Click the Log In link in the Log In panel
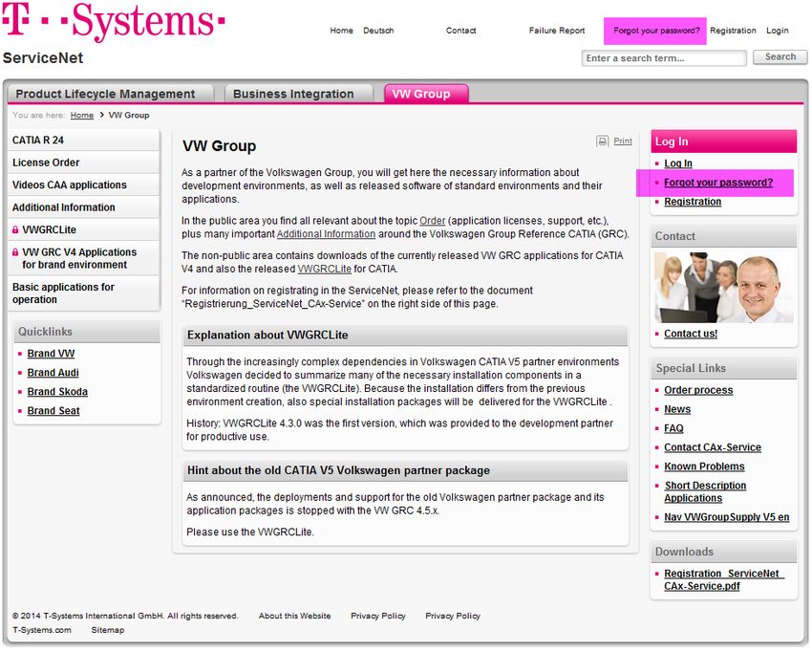 click(x=678, y=163)
